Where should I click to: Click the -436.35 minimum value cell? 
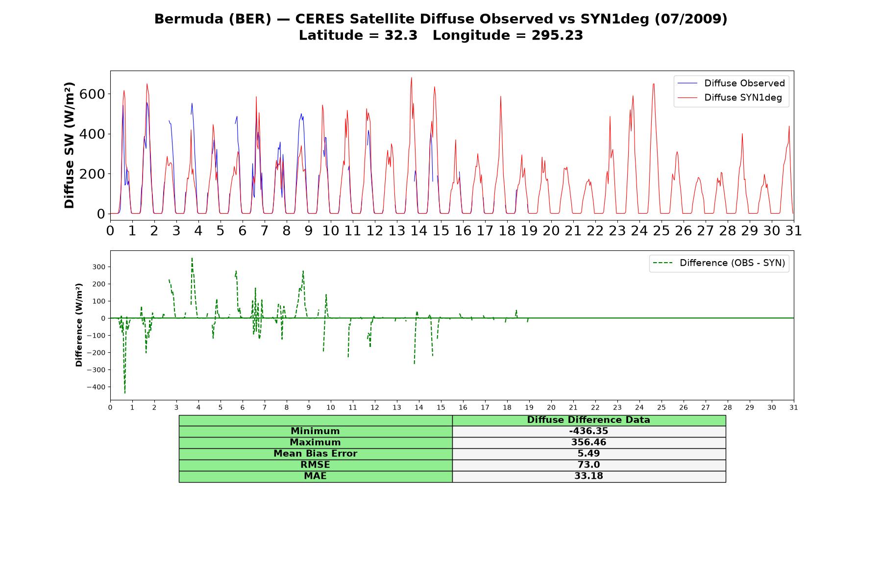(588, 431)
